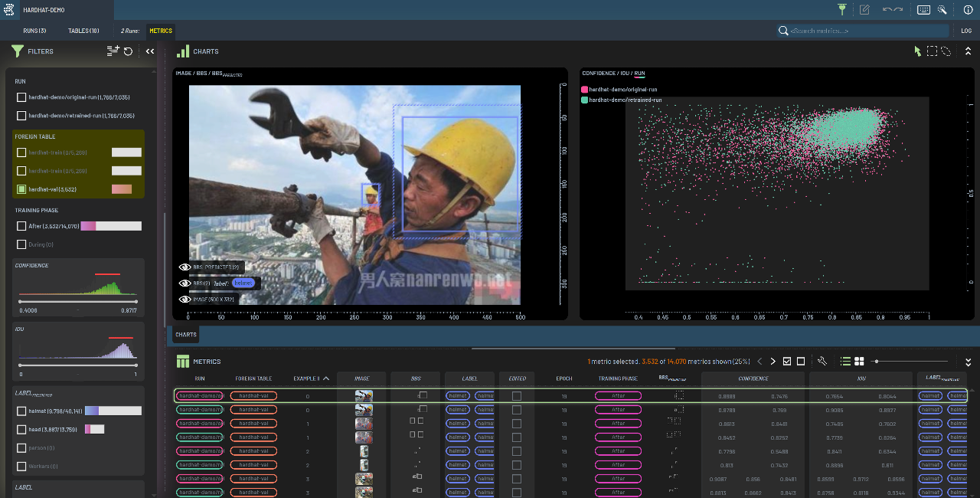This screenshot has height=498, width=980.
Task: Collapse the Filters panel with double chevron
Action: pos(150,51)
